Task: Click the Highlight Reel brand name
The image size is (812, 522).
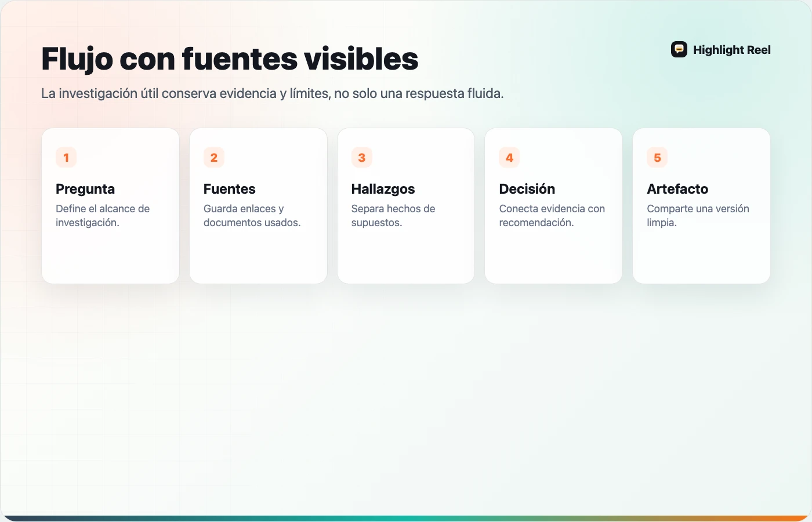Action: (x=732, y=50)
